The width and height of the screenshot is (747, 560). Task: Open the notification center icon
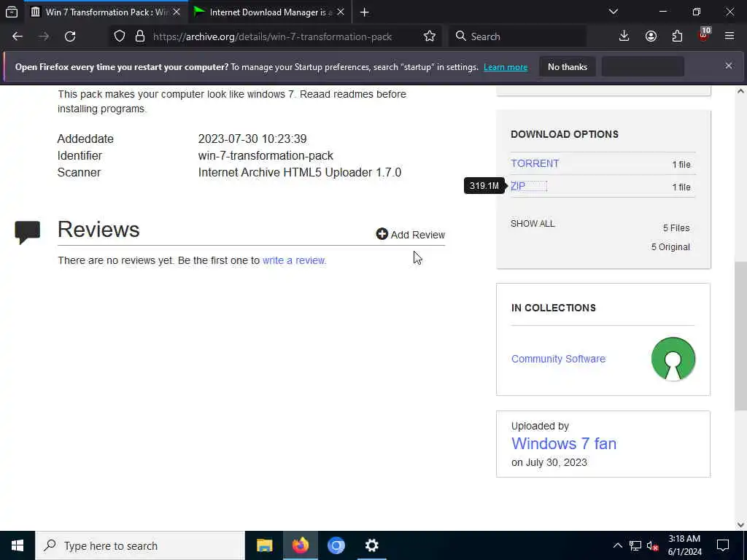tap(723, 545)
